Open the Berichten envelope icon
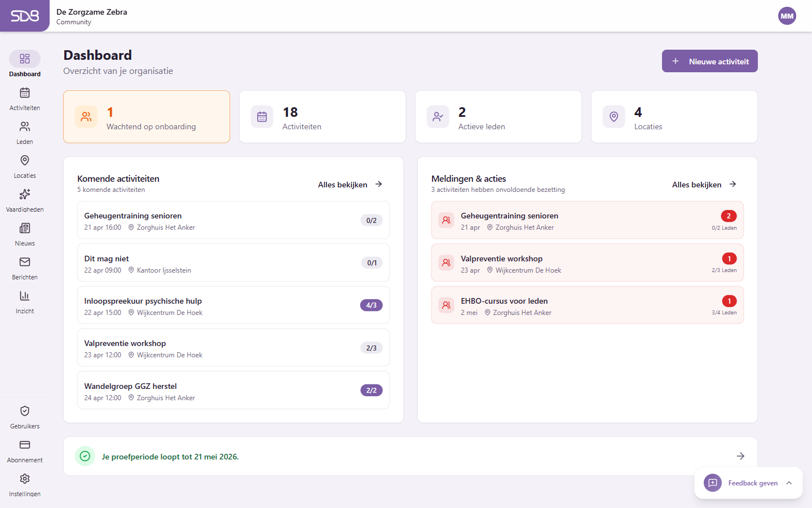This screenshot has width=812, height=508. [x=25, y=262]
